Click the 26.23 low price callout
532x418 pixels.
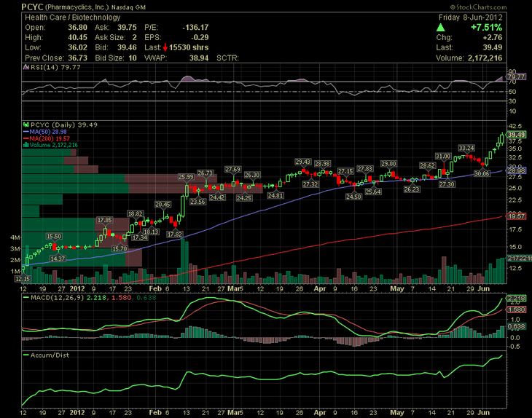412,189
